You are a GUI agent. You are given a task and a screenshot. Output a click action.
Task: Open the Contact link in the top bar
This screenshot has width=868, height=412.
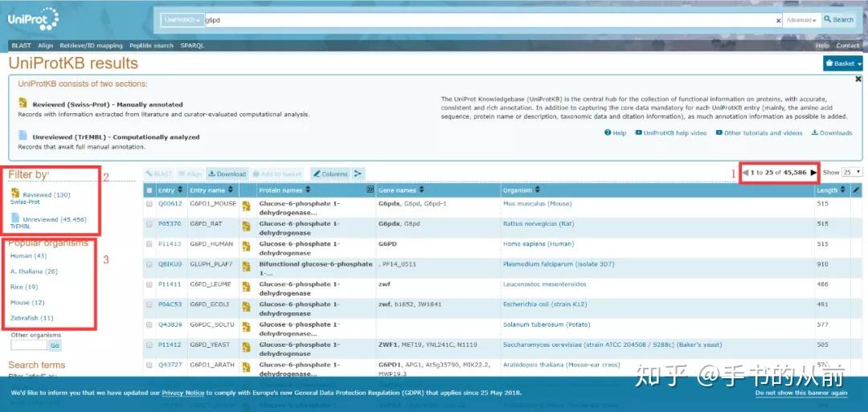click(848, 46)
